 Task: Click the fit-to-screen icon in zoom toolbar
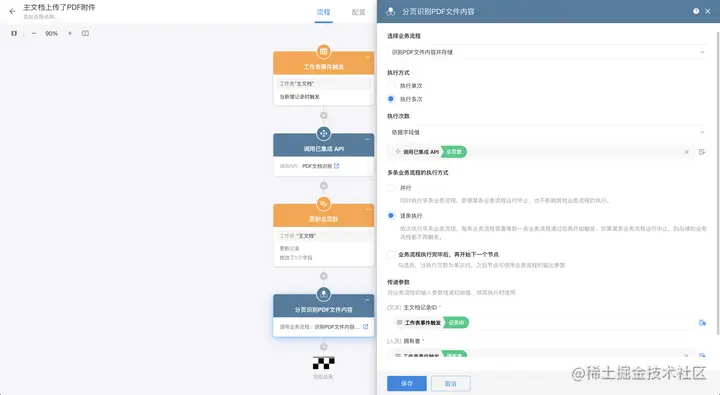14,33
